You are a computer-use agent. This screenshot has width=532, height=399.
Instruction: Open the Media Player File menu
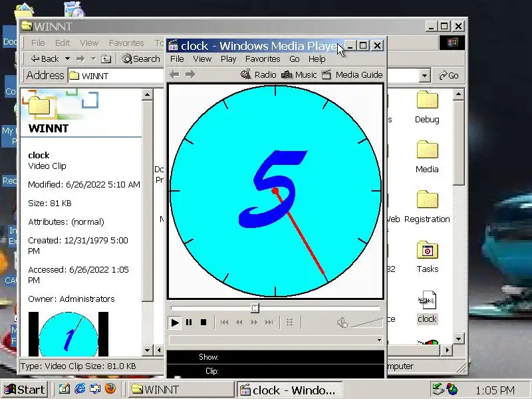click(177, 59)
